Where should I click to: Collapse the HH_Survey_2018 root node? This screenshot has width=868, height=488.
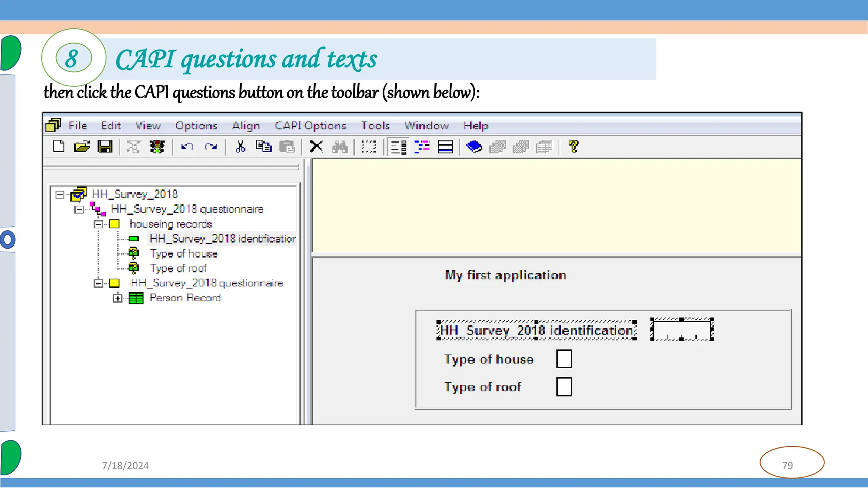60,195
